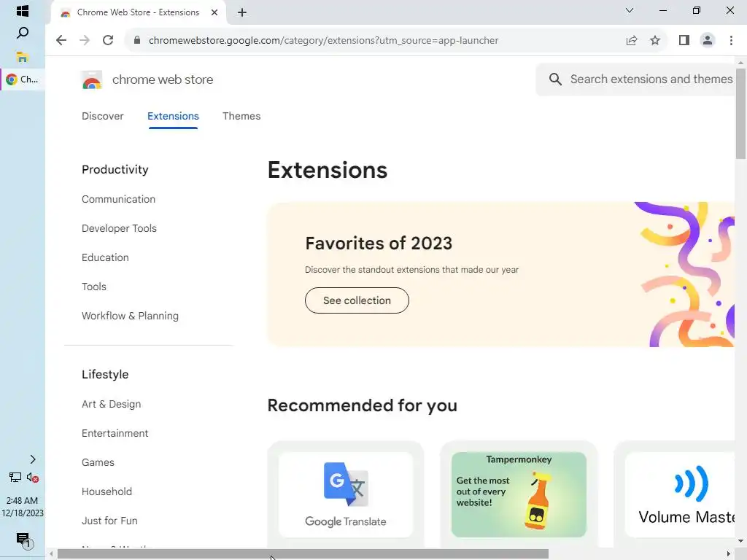This screenshot has height=560, width=747.
Task: Open the Communication category
Action: point(119,199)
